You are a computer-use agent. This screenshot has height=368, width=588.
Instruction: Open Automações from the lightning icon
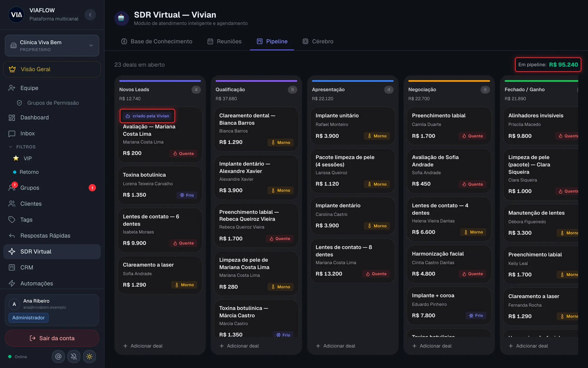(x=12, y=283)
